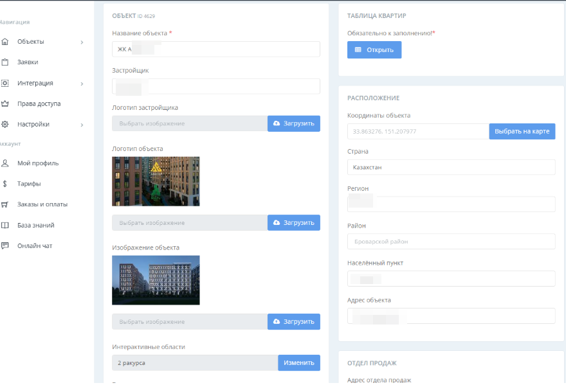Open the Заявки menu item

tap(28, 62)
